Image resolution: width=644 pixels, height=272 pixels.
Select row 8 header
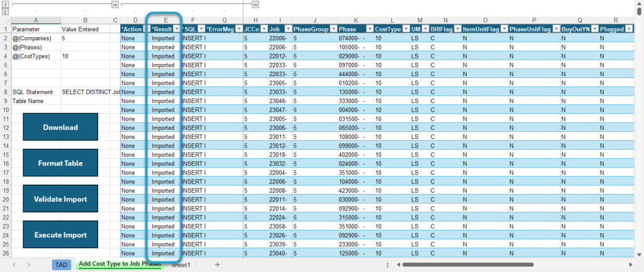pyautogui.click(x=5, y=92)
